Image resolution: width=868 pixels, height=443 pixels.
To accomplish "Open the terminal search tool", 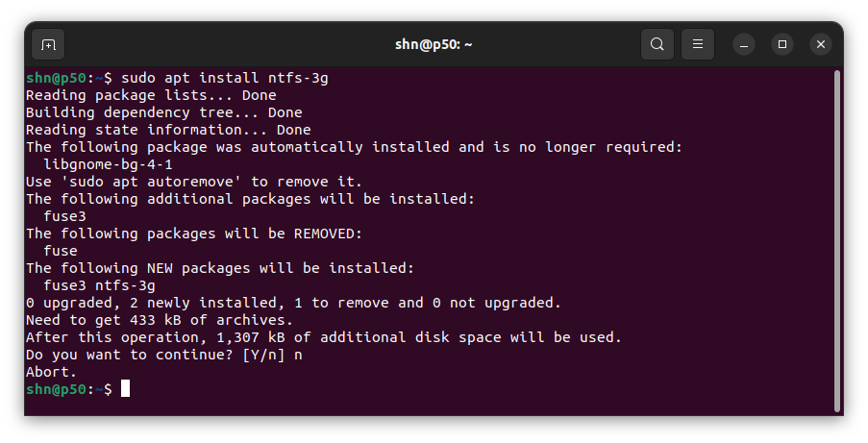I will coord(657,44).
